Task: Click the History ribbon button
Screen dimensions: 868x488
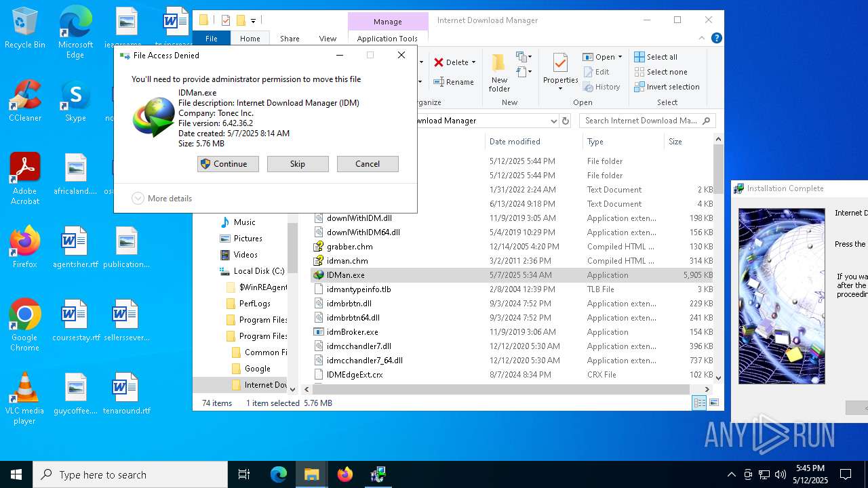Action: pos(601,87)
